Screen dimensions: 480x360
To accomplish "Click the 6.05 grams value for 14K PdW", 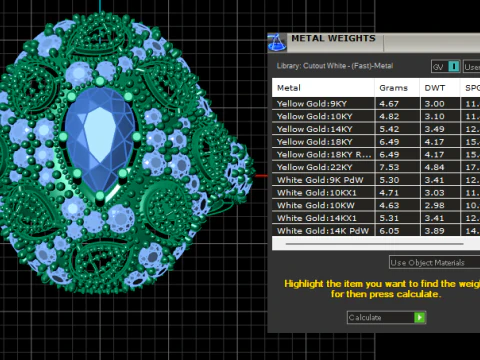I will pos(389,231).
